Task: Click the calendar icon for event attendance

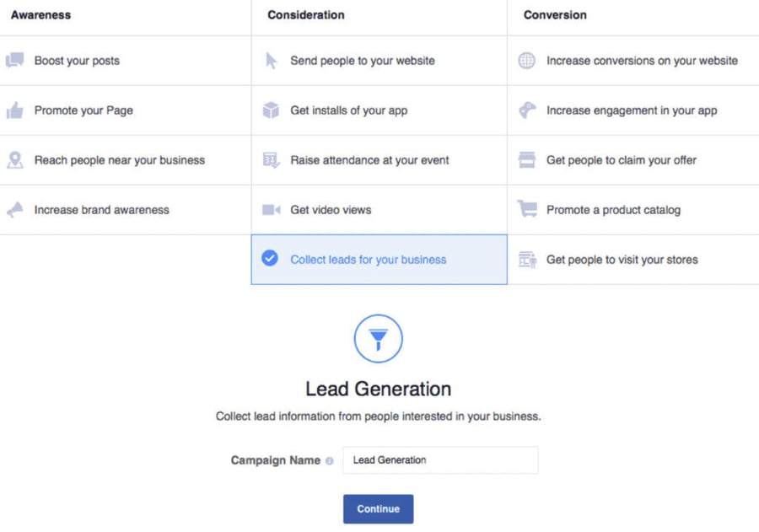Action: pos(270,159)
